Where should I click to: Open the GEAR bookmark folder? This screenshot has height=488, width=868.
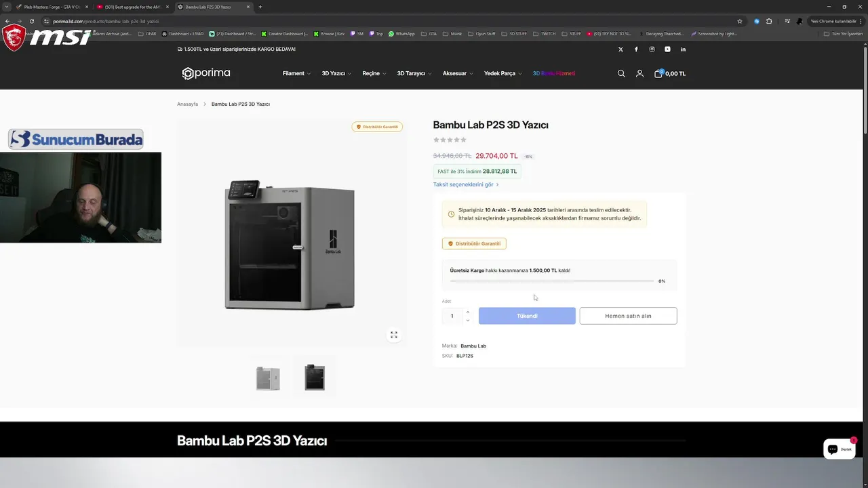point(147,34)
